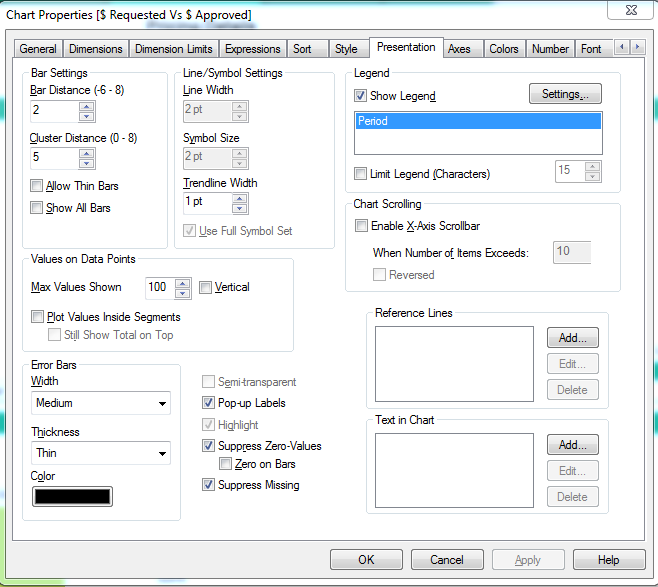Enable Allow Thin Bars checkbox

37,185
